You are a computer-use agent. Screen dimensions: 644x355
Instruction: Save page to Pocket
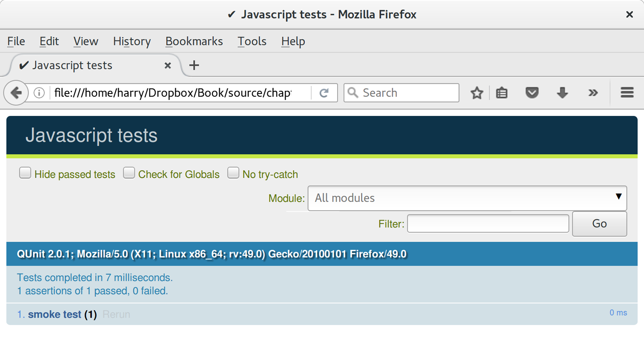pos(532,93)
